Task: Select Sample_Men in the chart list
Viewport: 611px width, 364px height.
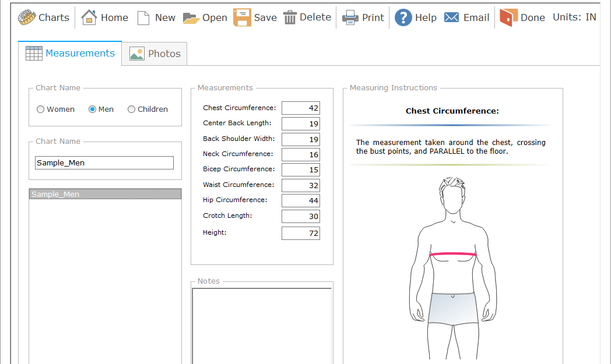Action: pyautogui.click(x=105, y=195)
